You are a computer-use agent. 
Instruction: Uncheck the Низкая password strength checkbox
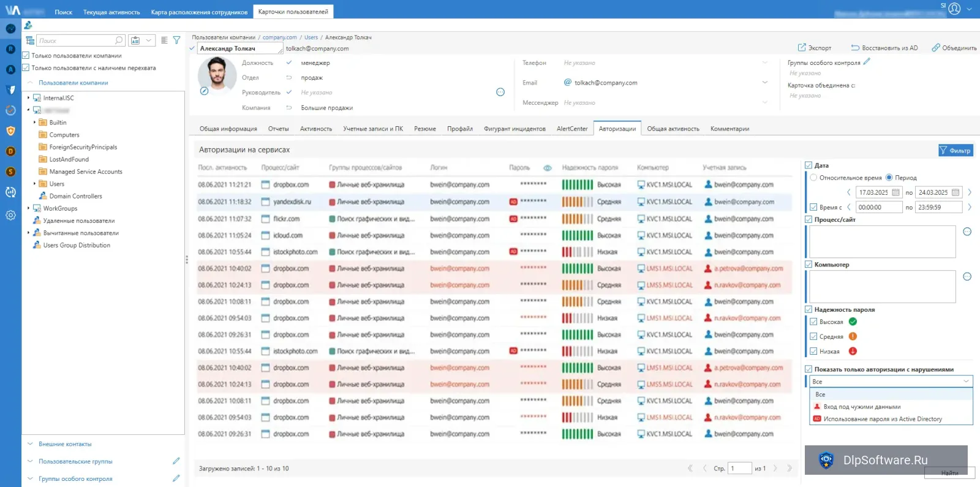813,351
